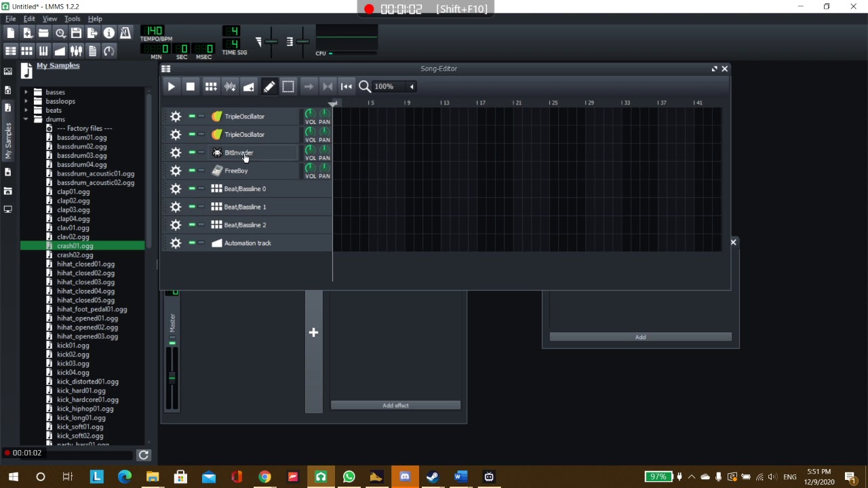Click the master pitch slider
This screenshot has height=488, width=868.
(x=302, y=42)
